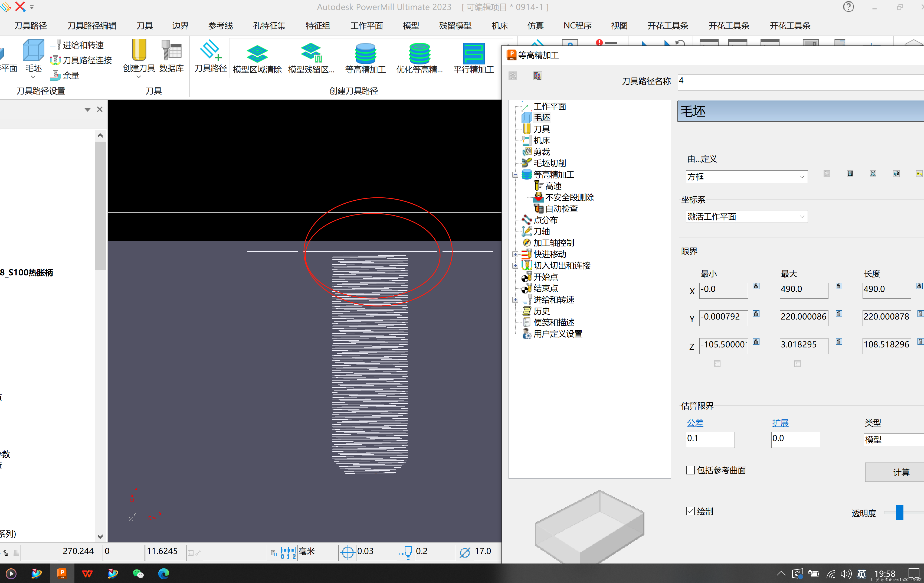Open Microsoft Edge from the taskbar
Image resolution: width=924 pixels, height=583 pixels.
[x=163, y=574]
